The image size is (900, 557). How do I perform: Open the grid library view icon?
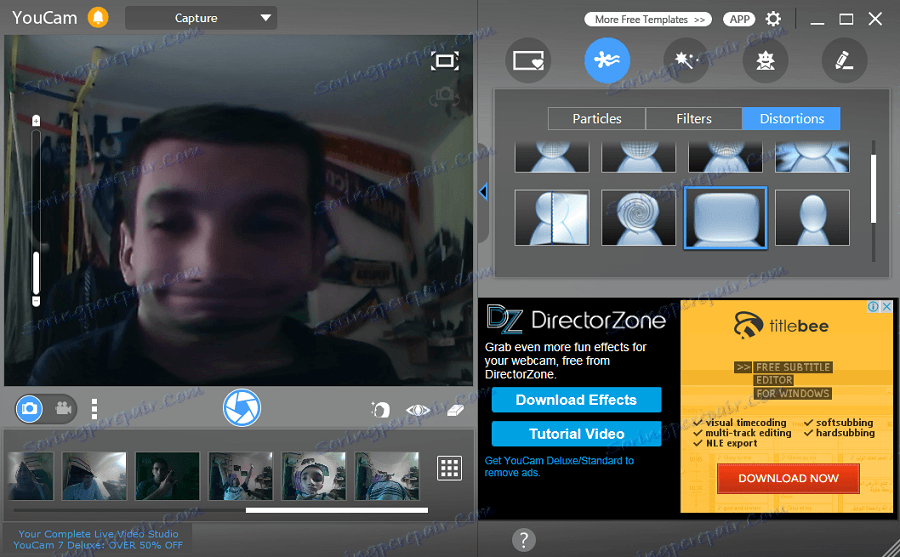(449, 469)
